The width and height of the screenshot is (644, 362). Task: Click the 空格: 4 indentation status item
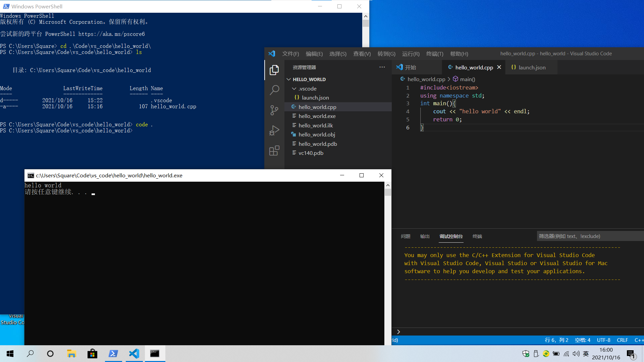pos(582,340)
